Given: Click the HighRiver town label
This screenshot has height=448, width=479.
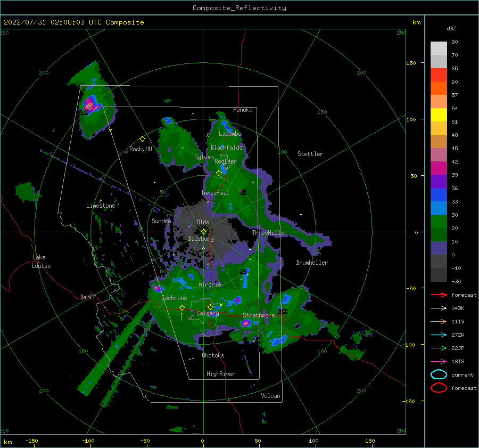Looking at the screenshot, I should 221,374.
